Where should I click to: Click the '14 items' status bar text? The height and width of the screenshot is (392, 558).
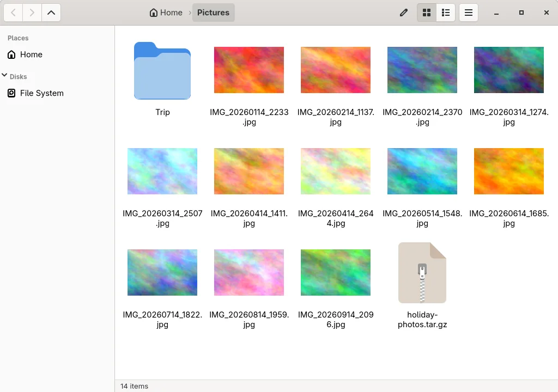pos(134,387)
